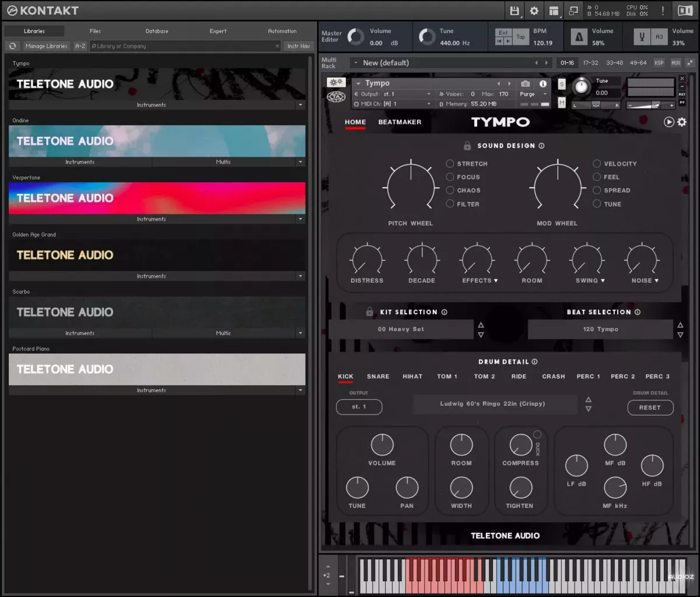Image resolution: width=700 pixels, height=597 pixels.
Task: Click the Beat Selection info icon
Action: click(x=637, y=312)
